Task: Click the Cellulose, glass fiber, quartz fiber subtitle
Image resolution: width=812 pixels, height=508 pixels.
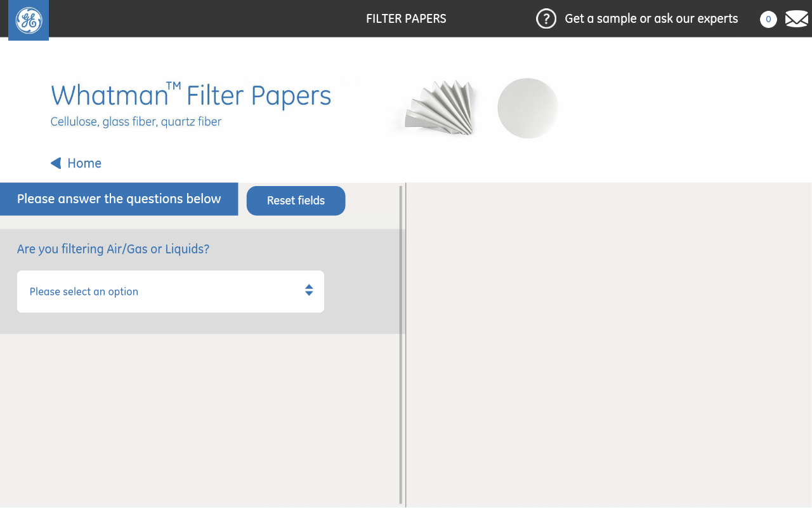Action: coord(136,121)
